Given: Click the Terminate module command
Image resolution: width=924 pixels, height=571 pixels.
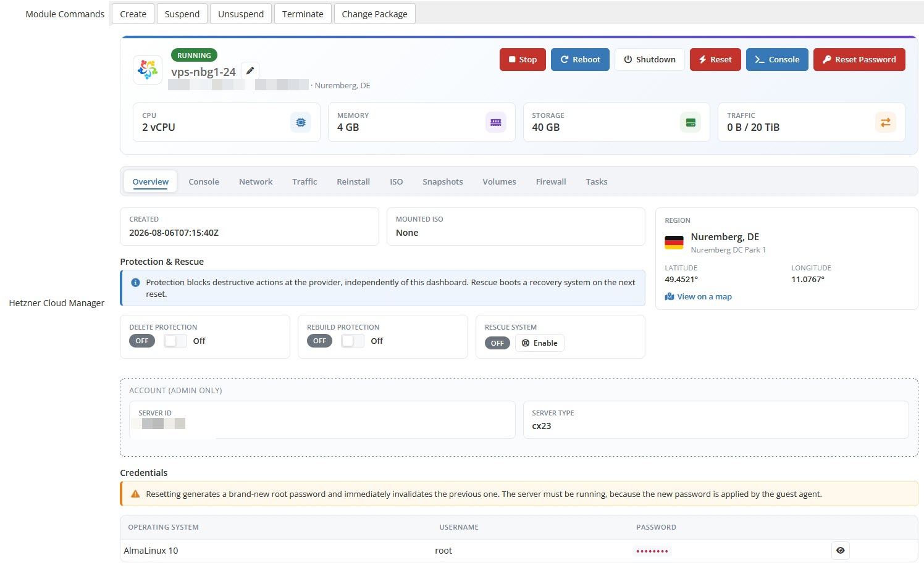Looking at the screenshot, I should (303, 14).
